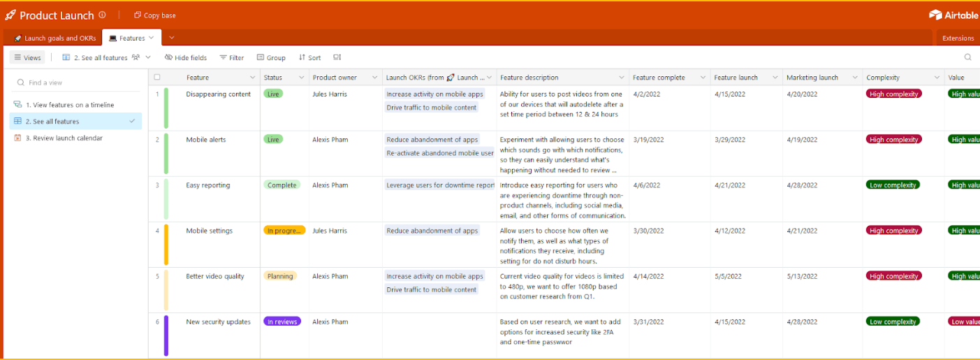
Task: Open the row height icon in toolbar
Action: (337, 57)
